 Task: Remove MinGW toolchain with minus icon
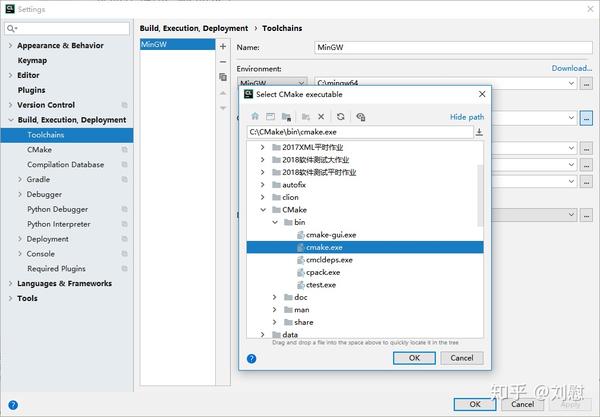pos(223,62)
